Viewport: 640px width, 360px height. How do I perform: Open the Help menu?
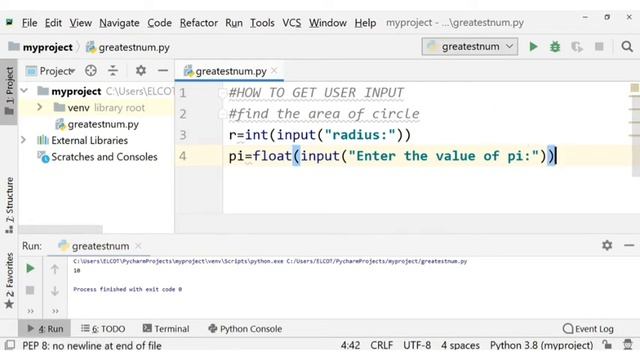tap(365, 23)
